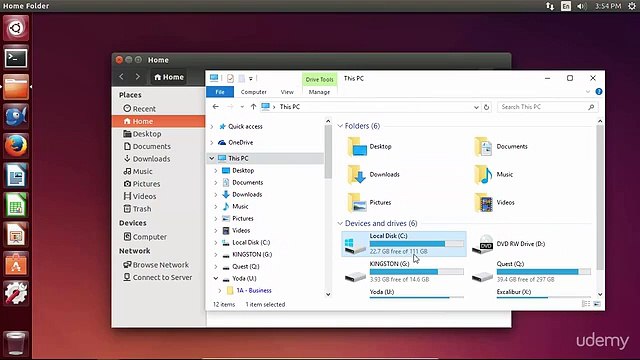The width and height of the screenshot is (640, 360).
Task: Open the keyboard language En indicator
Action: tap(566, 6)
